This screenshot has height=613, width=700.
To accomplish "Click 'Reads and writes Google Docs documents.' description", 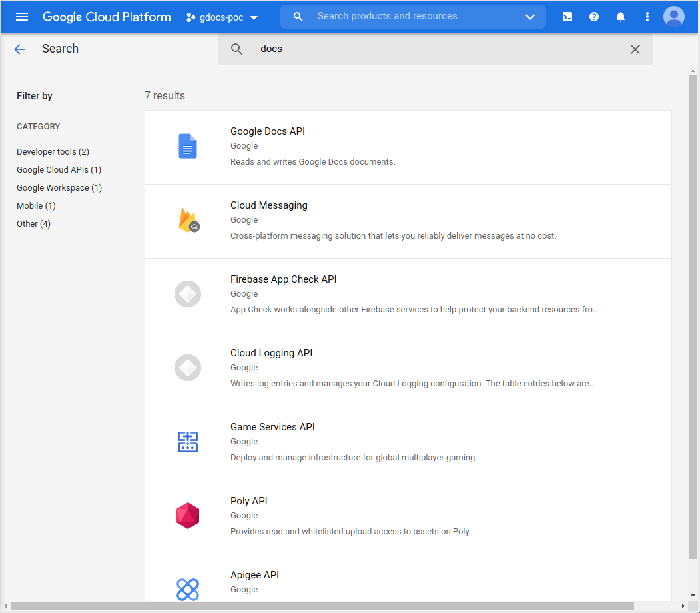I will [313, 162].
